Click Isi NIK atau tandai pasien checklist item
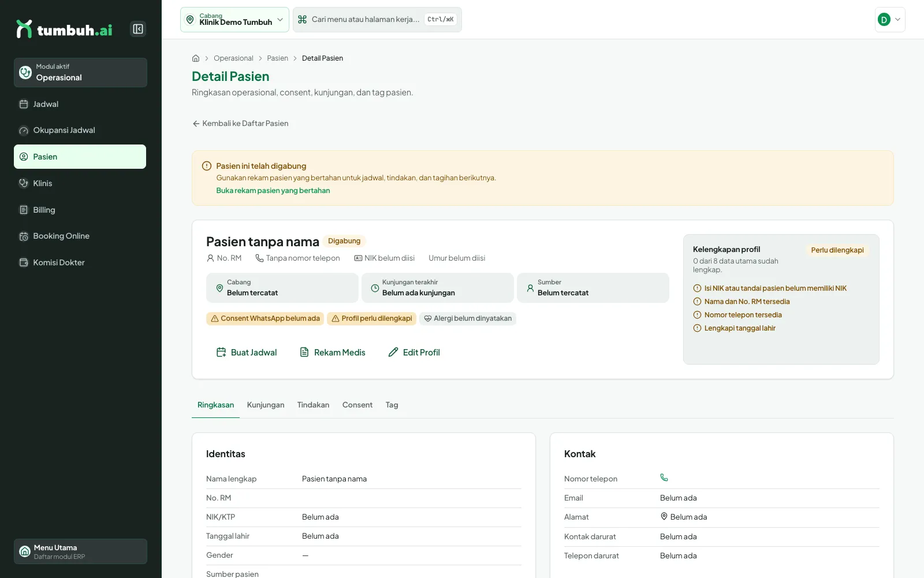This screenshot has width=924, height=578. (770, 288)
